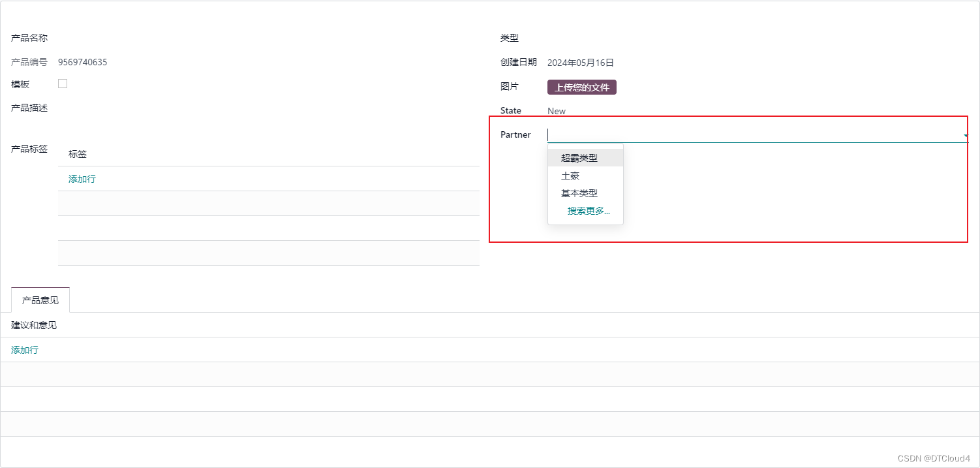Open the Partner dropdown caret arrow
Screen dimensions: 980x468
click(964, 135)
